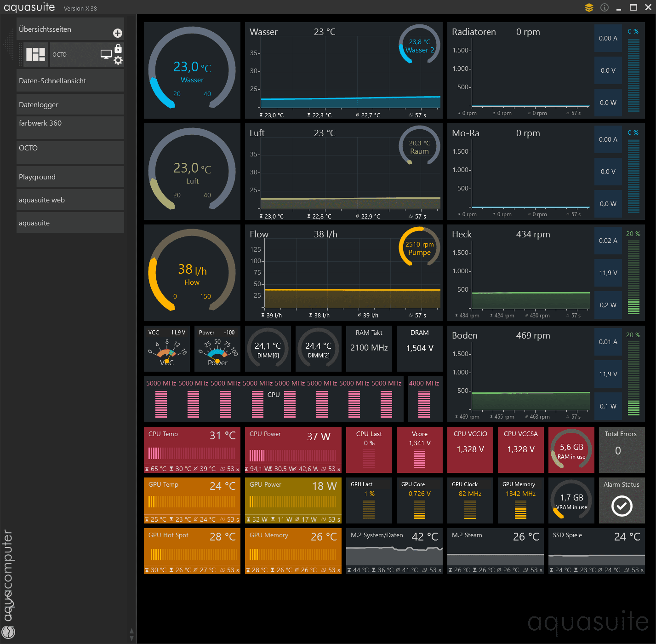Screen dimensions: 656x644
Task: Click the GPU Core 0,726 V tile
Action: pos(420,500)
